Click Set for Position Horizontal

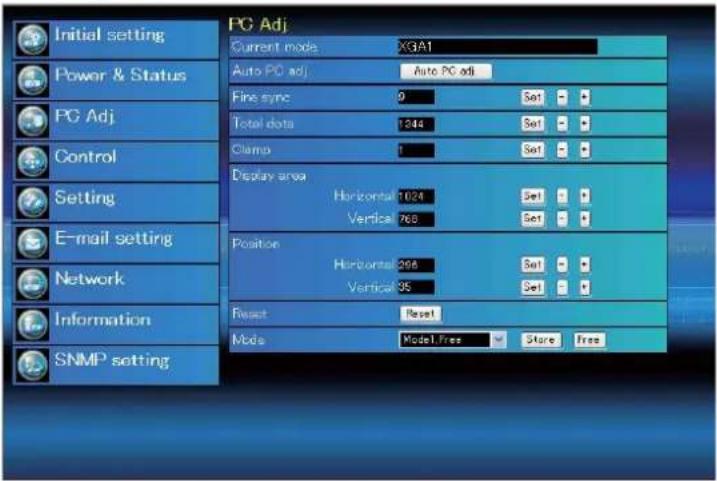coord(533,265)
